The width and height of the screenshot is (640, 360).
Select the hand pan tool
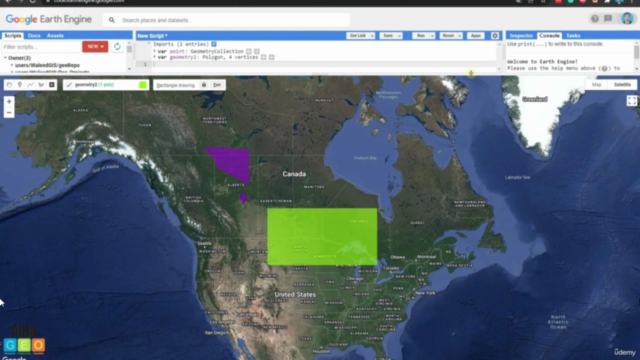coord(9,85)
